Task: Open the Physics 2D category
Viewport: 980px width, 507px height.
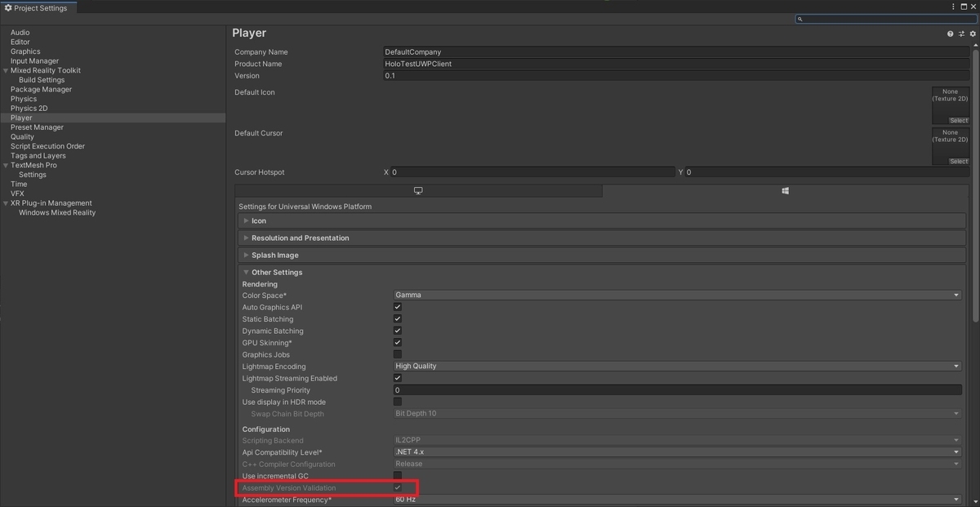Action: 29,108
